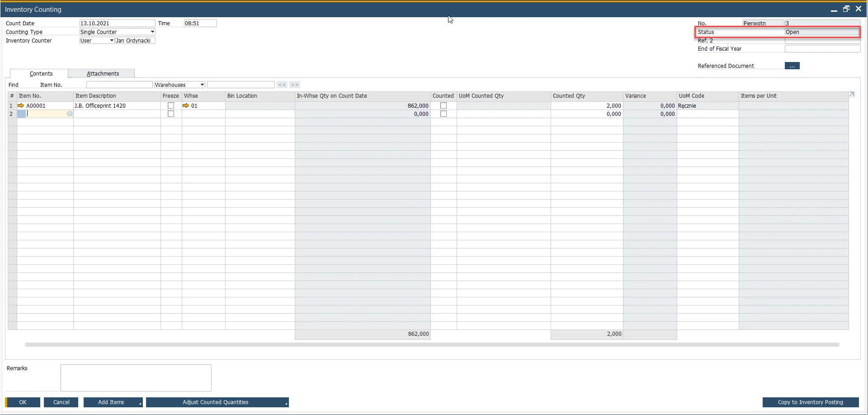
Task: Expand the Warehouses find filter dropdown
Action: (x=202, y=85)
